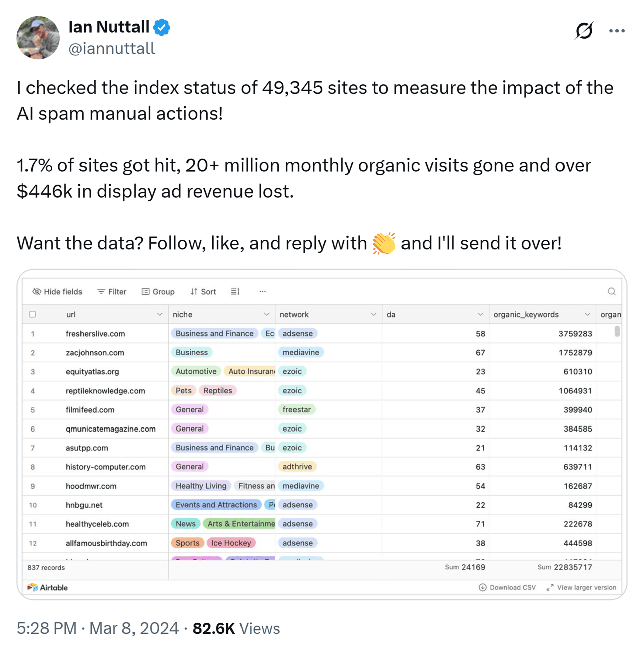
Task: Expand the url column dropdown
Action: point(160,314)
